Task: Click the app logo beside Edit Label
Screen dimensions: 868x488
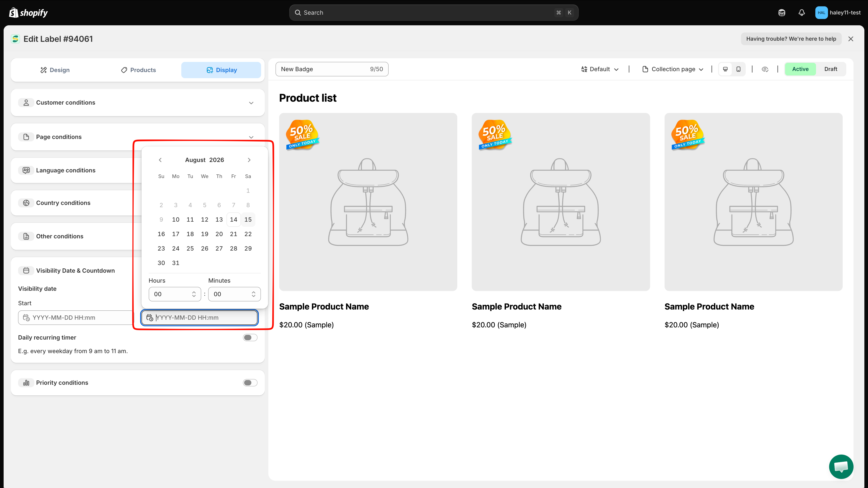Action: 15,39
